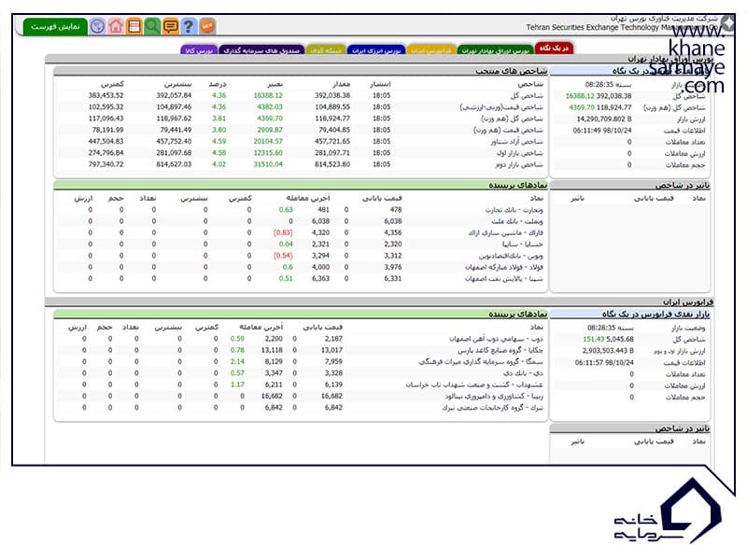Open symbol چكاپا - گروه صنايع كاغذ پارس

point(500,351)
